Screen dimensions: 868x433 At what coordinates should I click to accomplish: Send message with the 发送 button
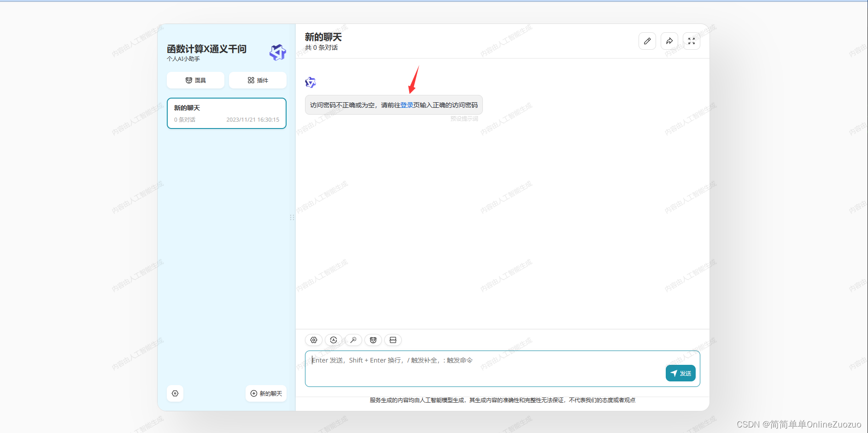680,373
